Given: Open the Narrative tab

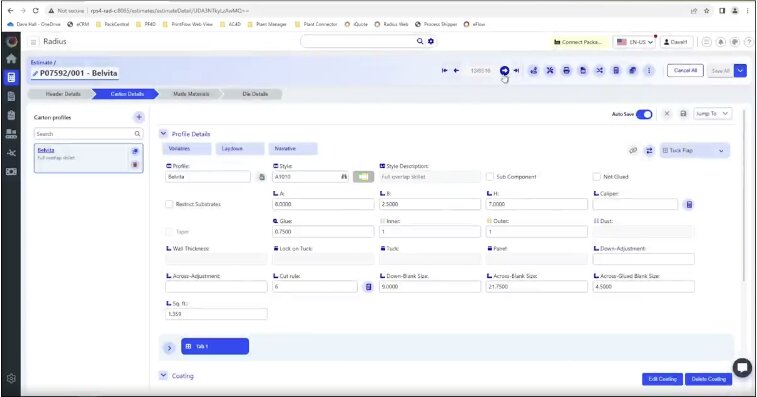Looking at the screenshot, I should tap(293, 149).
